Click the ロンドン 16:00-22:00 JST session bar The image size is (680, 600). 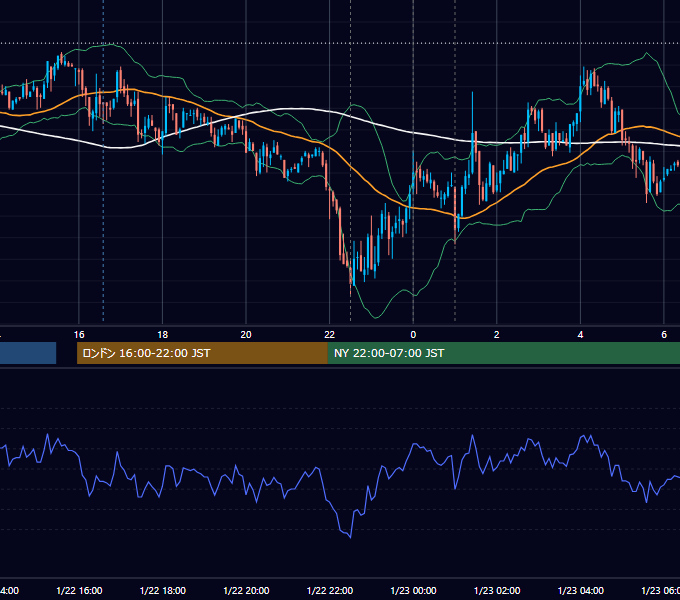click(202, 353)
